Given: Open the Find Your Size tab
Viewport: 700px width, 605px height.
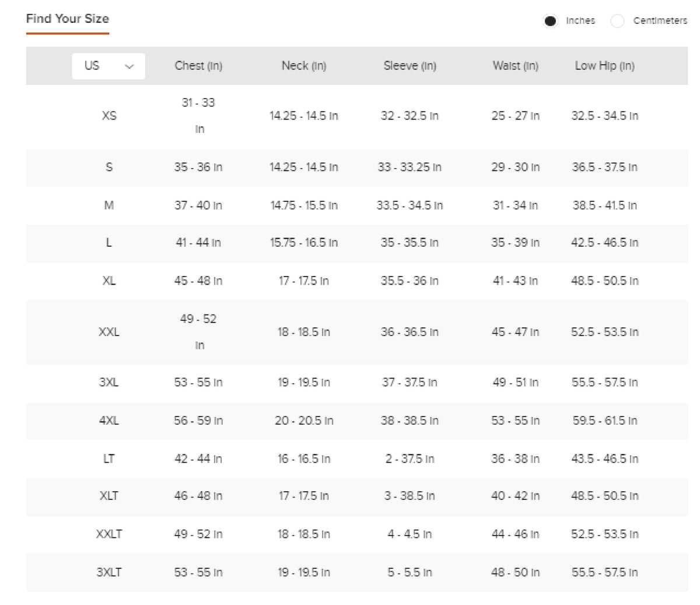Looking at the screenshot, I should [68, 19].
